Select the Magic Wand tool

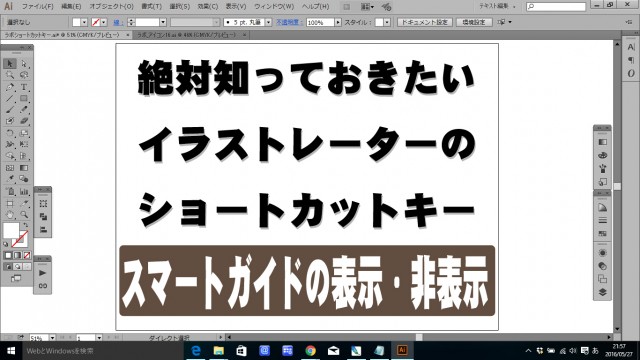(x=10, y=75)
